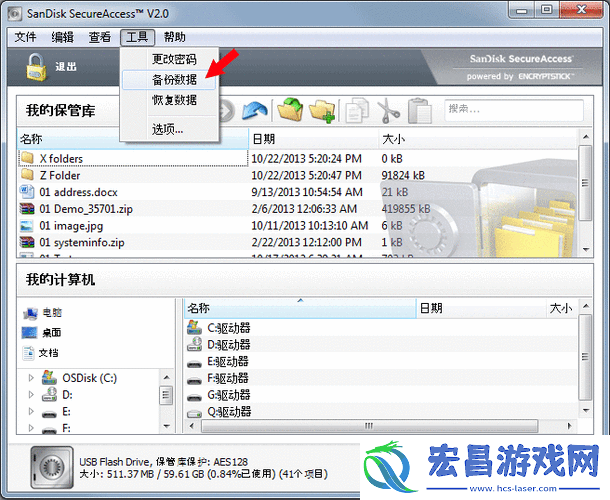Click the picture icon of 01 image.jpg
Viewport: 610px width, 500px height.
point(27,225)
